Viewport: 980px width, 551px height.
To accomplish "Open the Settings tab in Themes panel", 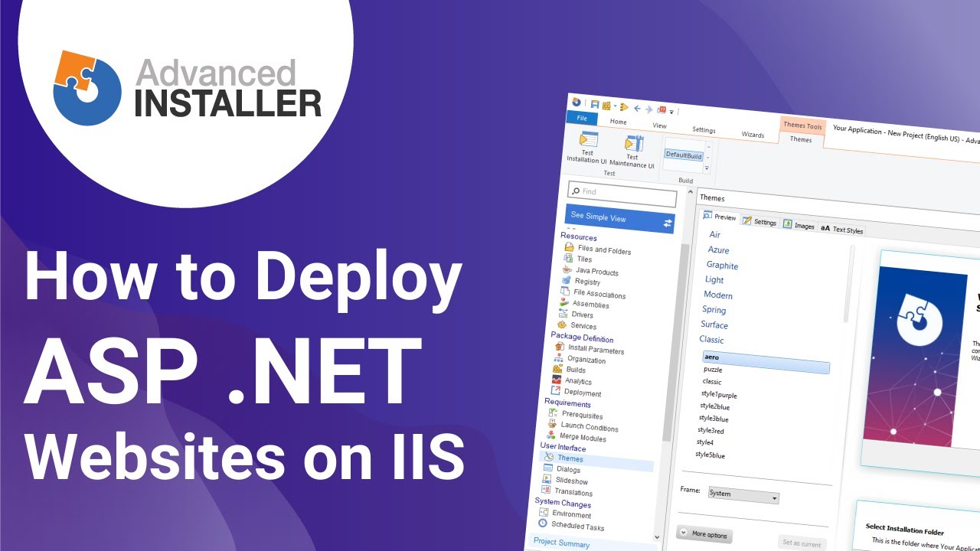I will [x=759, y=222].
